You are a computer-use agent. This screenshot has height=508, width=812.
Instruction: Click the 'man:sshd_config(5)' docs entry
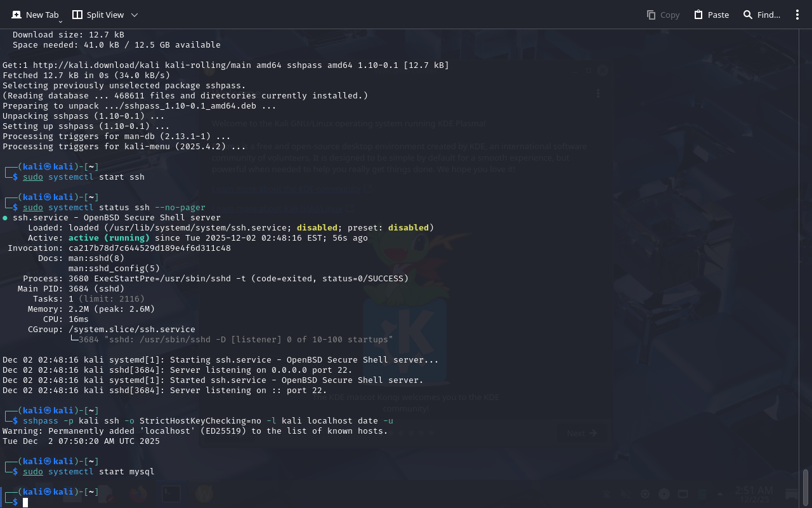pos(114,269)
